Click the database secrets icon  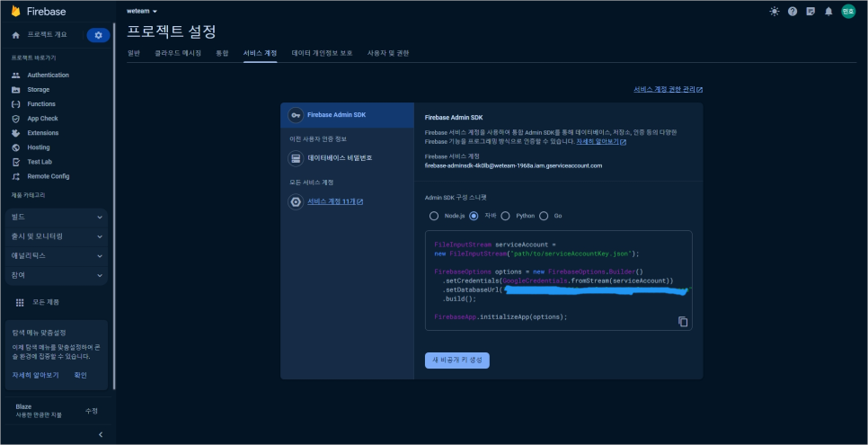pos(296,158)
